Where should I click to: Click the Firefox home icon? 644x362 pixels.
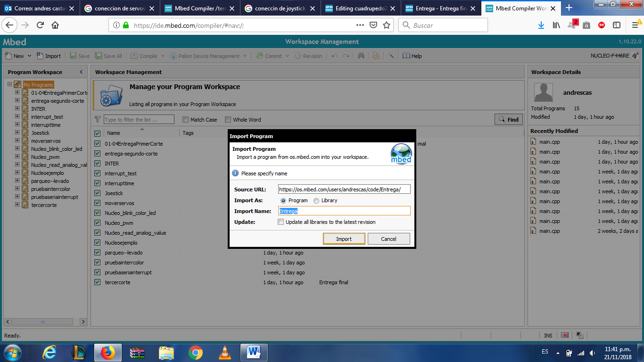(55, 25)
